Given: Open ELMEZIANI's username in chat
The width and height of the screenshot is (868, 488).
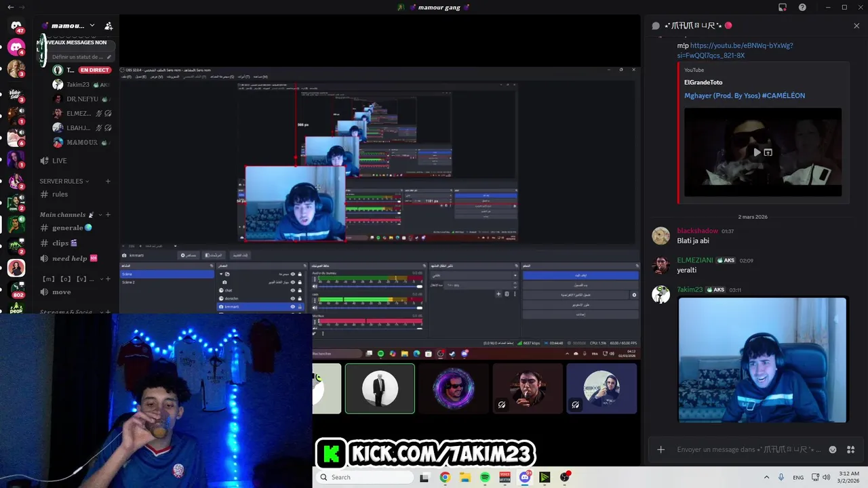Looking at the screenshot, I should point(695,260).
